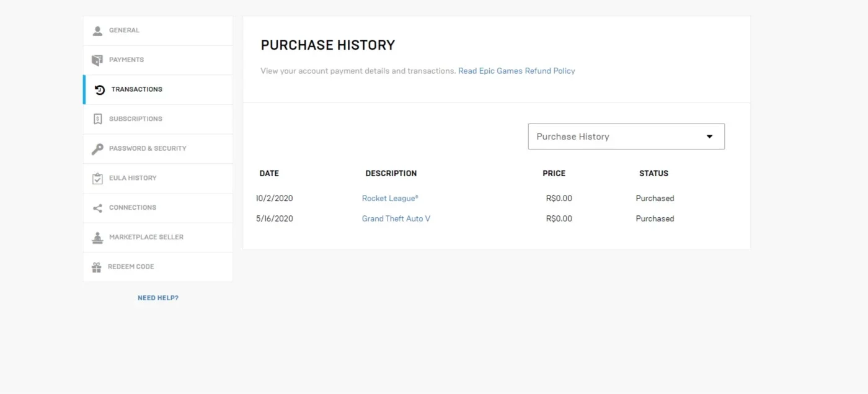This screenshot has width=868, height=394.
Task: Select the EULA History menu label
Action: 133,178
